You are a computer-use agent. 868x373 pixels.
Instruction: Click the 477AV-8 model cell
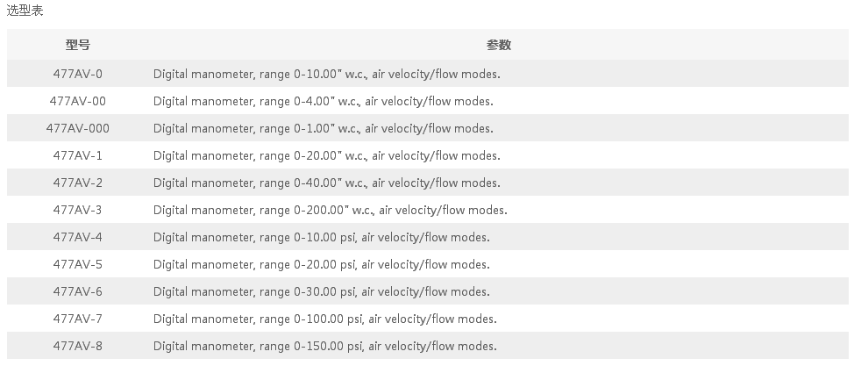coord(77,346)
